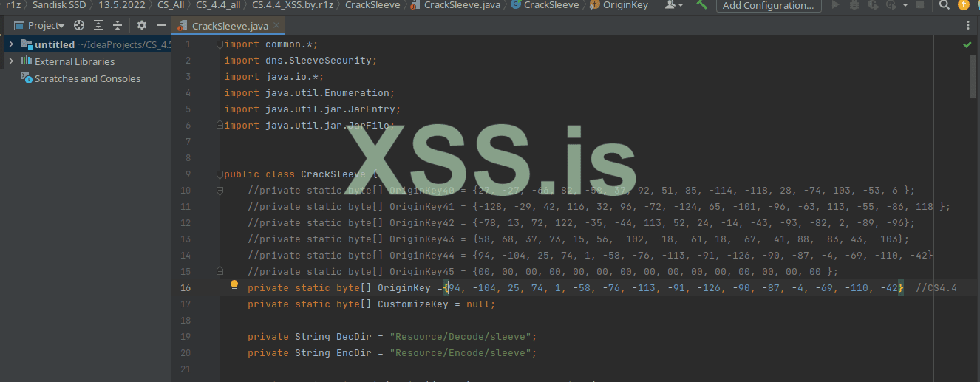This screenshot has width=980, height=382.
Task: Collapse import block fold marker on line 1
Action: [220, 44]
